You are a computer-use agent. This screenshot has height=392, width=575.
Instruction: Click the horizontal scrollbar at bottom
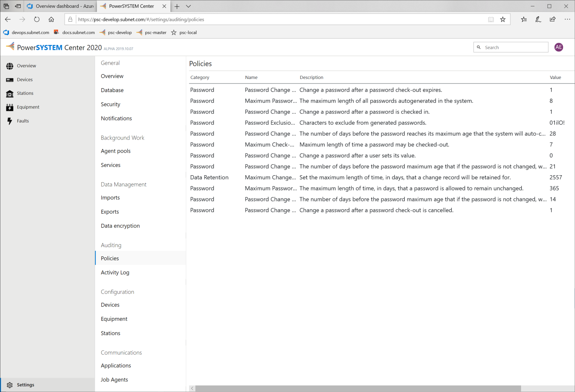(x=358, y=389)
